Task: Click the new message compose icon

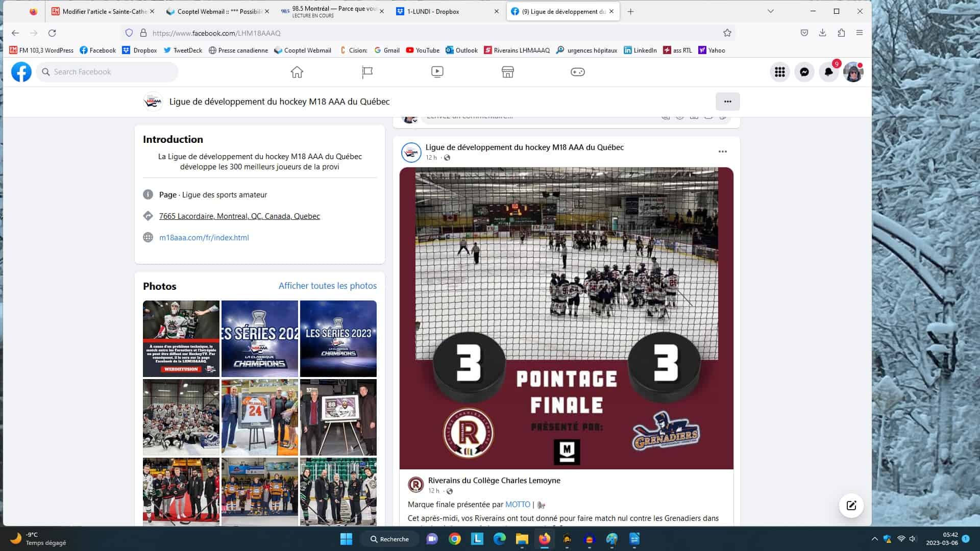Action: 851,506
